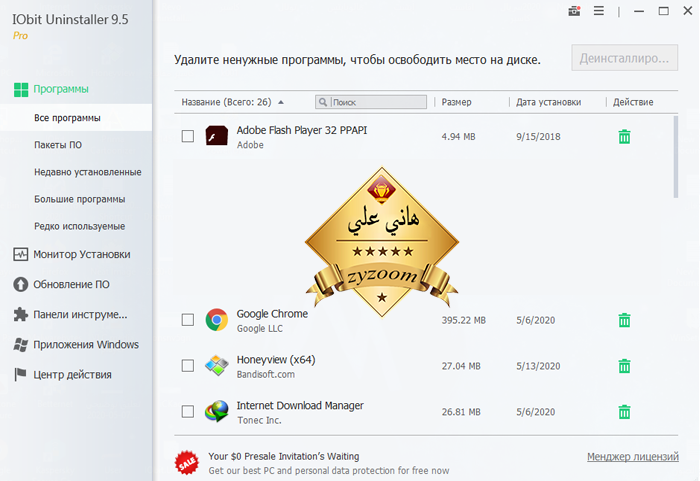Image resolution: width=700 pixels, height=481 pixels.
Task: Click the Honeyview program icon
Action: pos(217,365)
